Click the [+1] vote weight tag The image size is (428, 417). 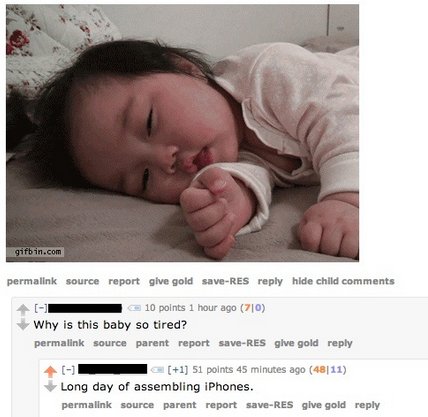click(178, 370)
